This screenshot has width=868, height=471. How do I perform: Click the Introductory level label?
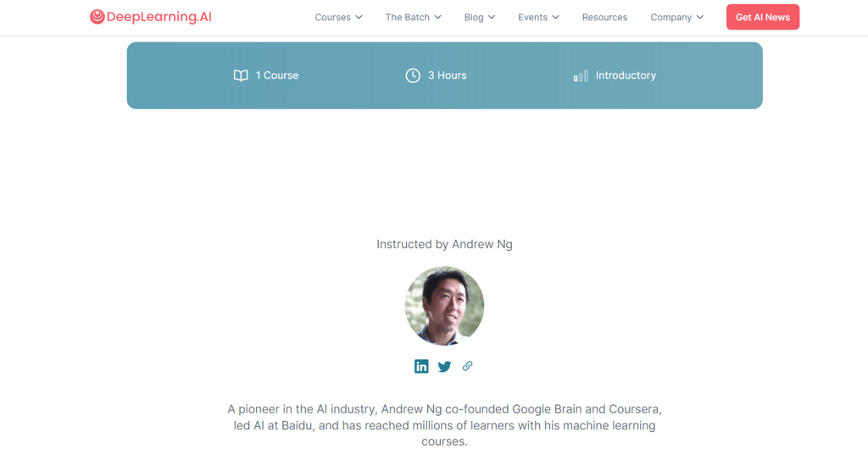point(626,75)
